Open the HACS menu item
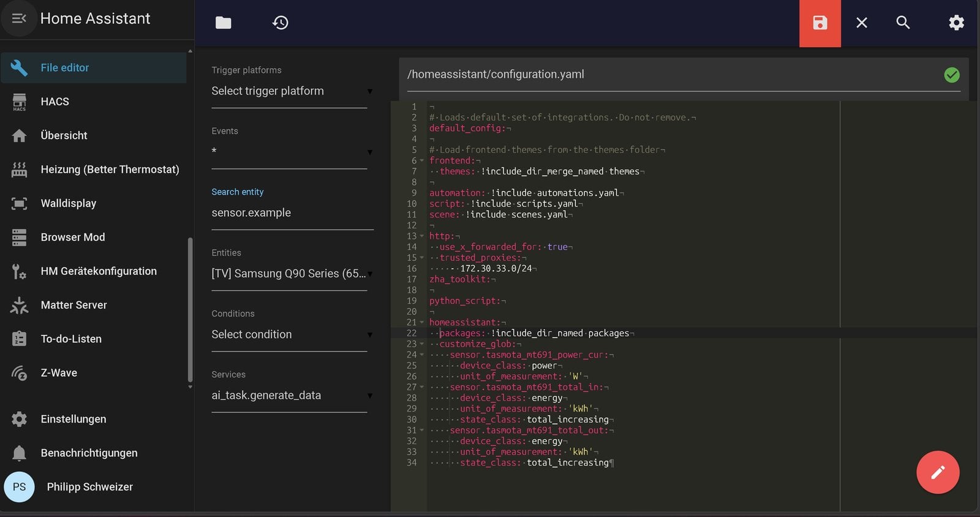The image size is (980, 517). pyautogui.click(x=94, y=102)
